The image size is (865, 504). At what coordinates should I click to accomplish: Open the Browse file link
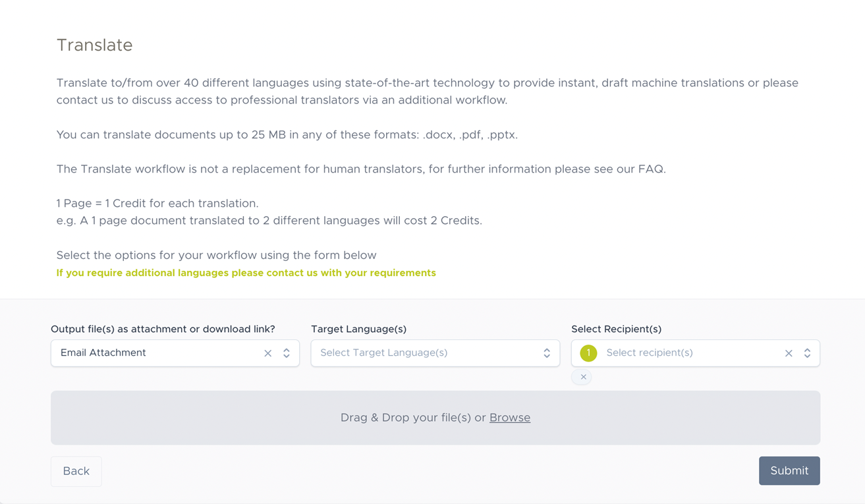click(x=509, y=418)
